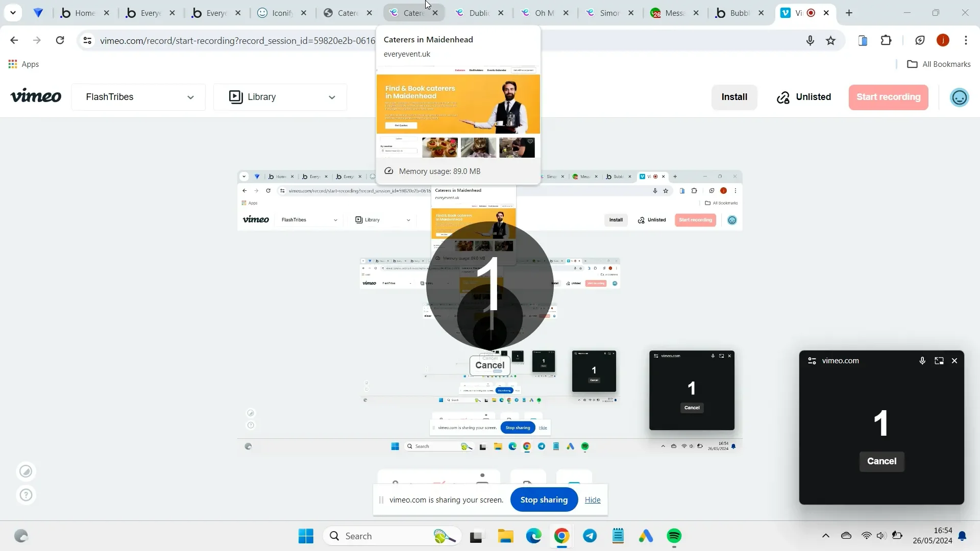The height and width of the screenshot is (551, 980).
Task: Open the Notepad app from the taskbar
Action: click(618, 536)
